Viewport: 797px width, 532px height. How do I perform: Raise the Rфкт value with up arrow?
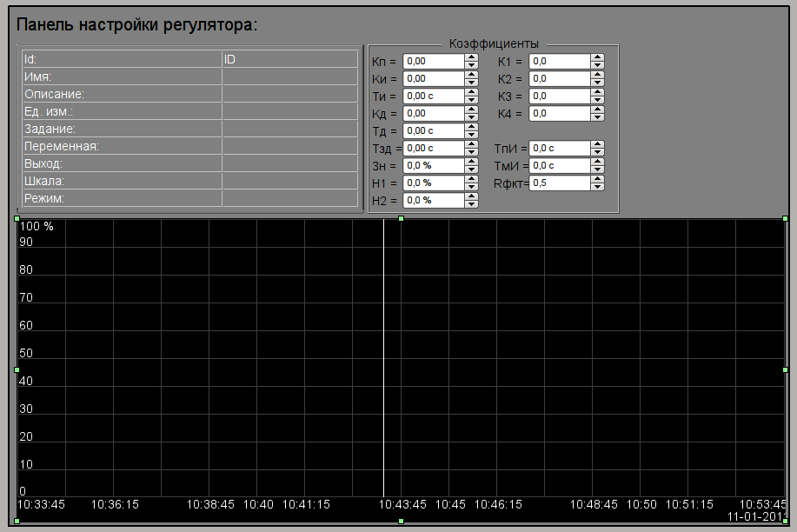click(x=597, y=179)
